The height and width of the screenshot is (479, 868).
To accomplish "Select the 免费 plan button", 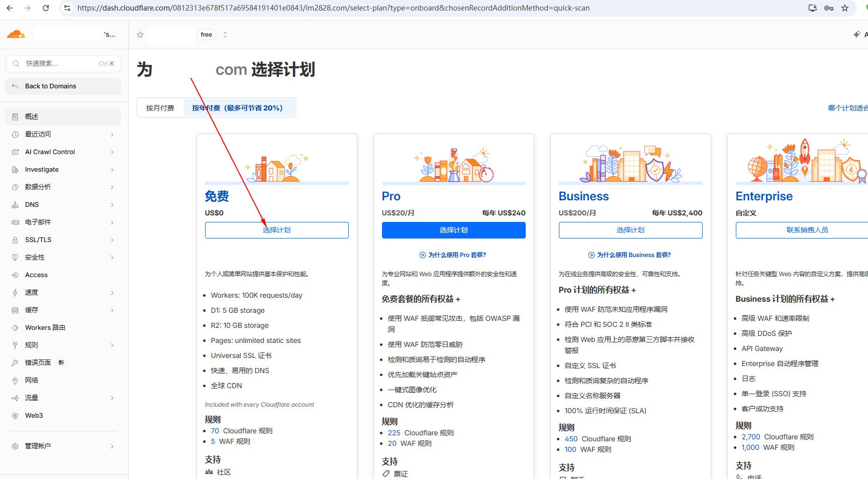I will pyautogui.click(x=277, y=230).
